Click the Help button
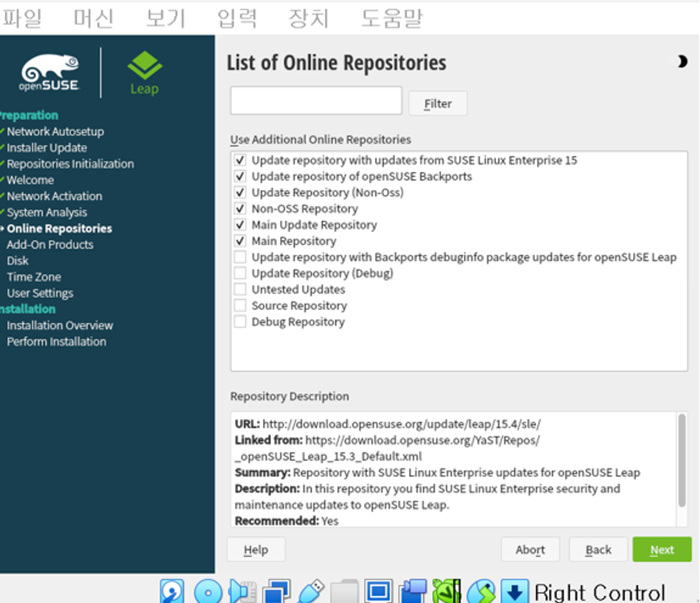700x603 pixels. [x=256, y=549]
